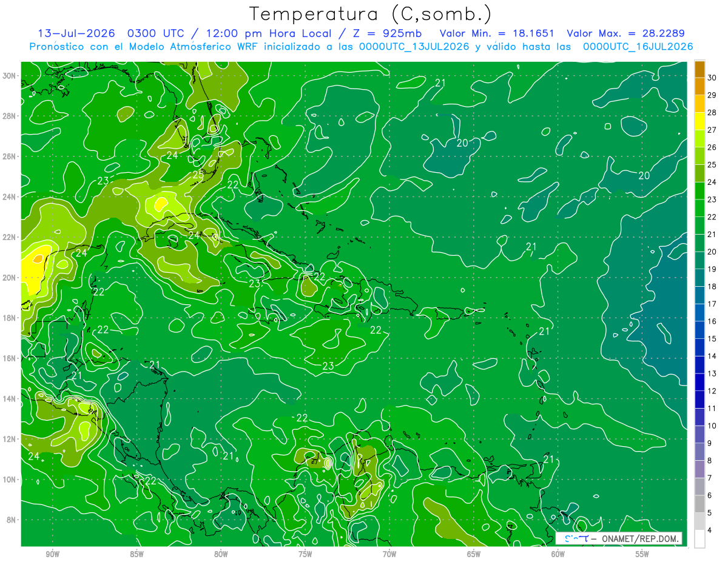Click the '13' label on the colorbar
Image resolution: width=728 pixels, height=562 pixels.
point(712,373)
